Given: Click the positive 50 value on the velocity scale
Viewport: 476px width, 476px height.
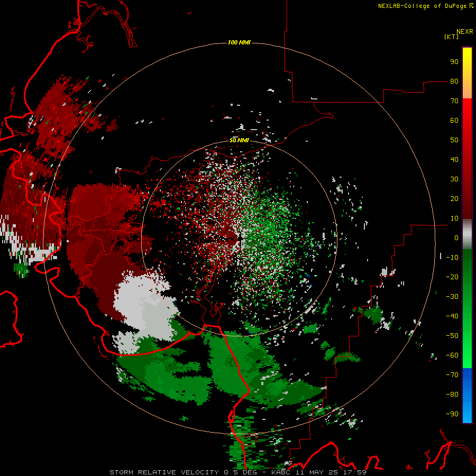Looking at the screenshot, I should click(x=454, y=140).
